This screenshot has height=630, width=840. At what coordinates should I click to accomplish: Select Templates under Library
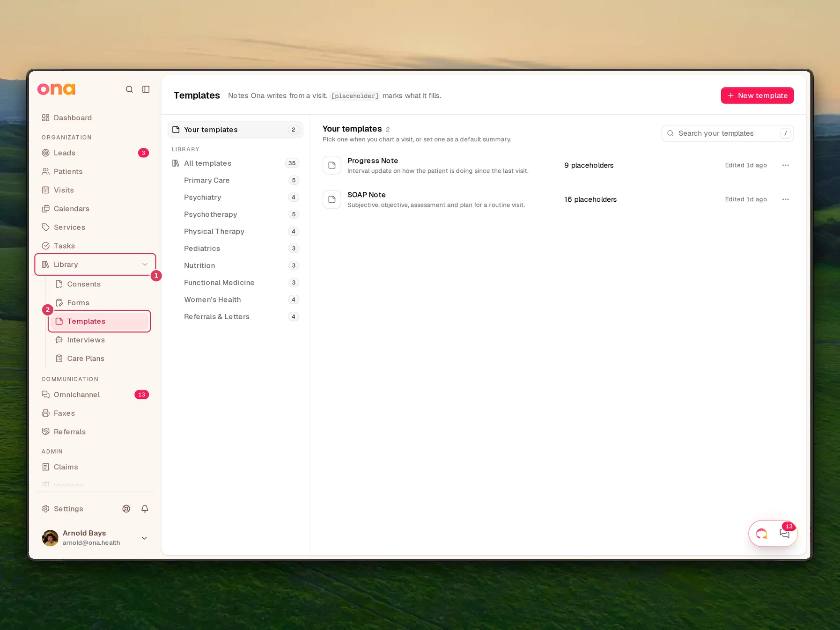[100, 321]
